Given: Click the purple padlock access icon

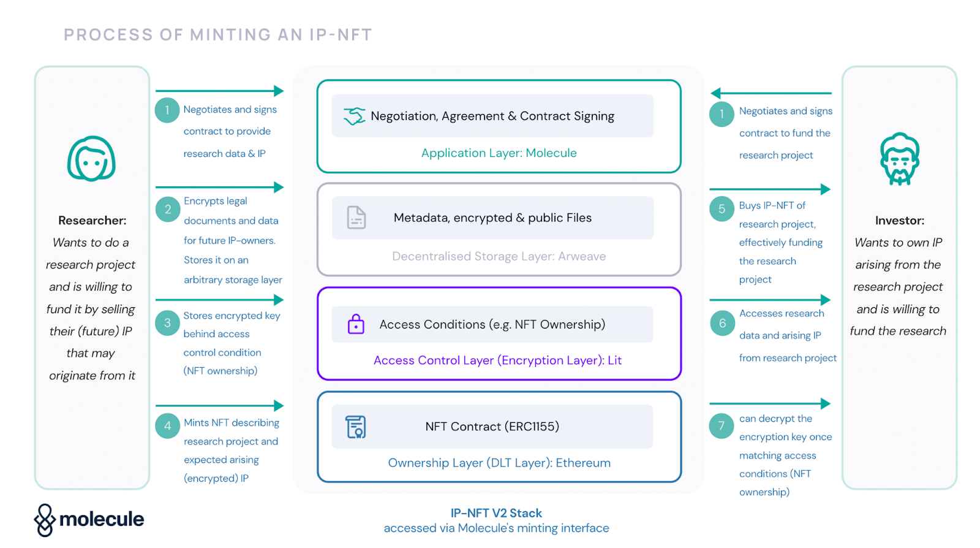Looking at the screenshot, I should click(x=356, y=324).
